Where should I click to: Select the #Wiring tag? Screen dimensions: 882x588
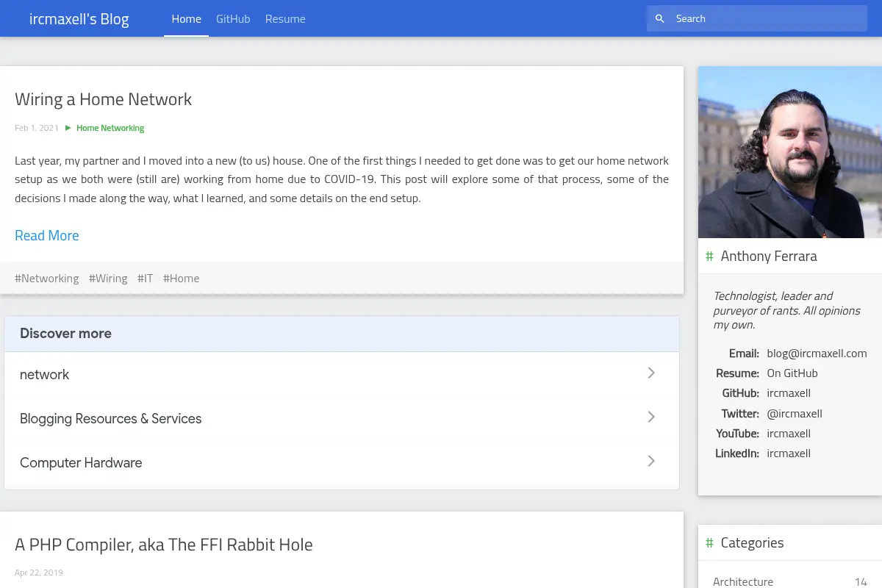[x=108, y=279]
